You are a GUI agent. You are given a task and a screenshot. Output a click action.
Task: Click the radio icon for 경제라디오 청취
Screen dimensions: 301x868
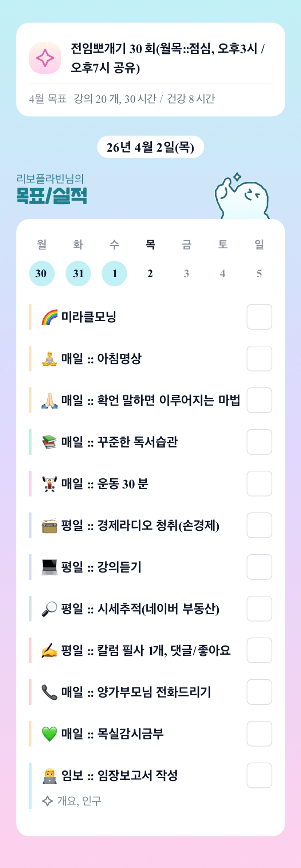(x=49, y=526)
